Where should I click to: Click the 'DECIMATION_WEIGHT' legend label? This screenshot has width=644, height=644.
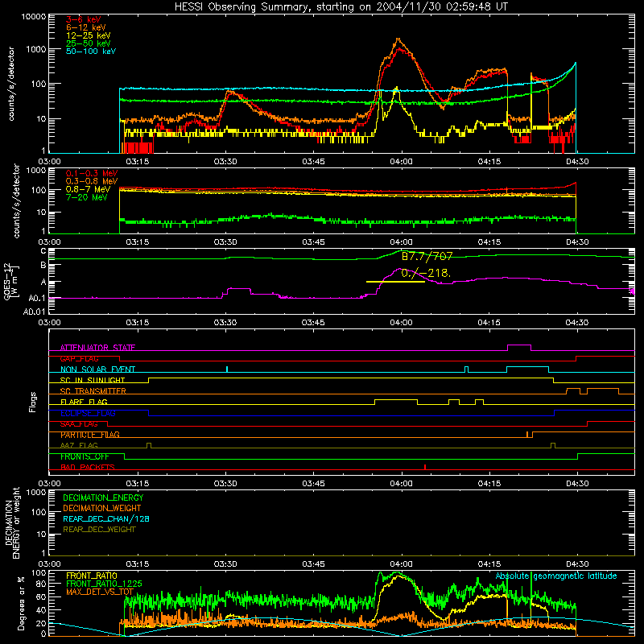point(102,508)
